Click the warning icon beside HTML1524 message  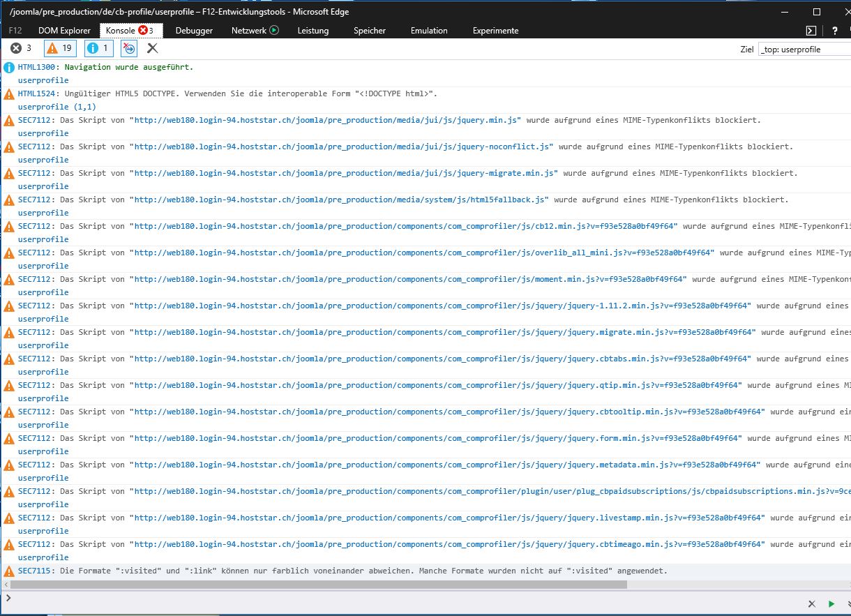(x=9, y=94)
